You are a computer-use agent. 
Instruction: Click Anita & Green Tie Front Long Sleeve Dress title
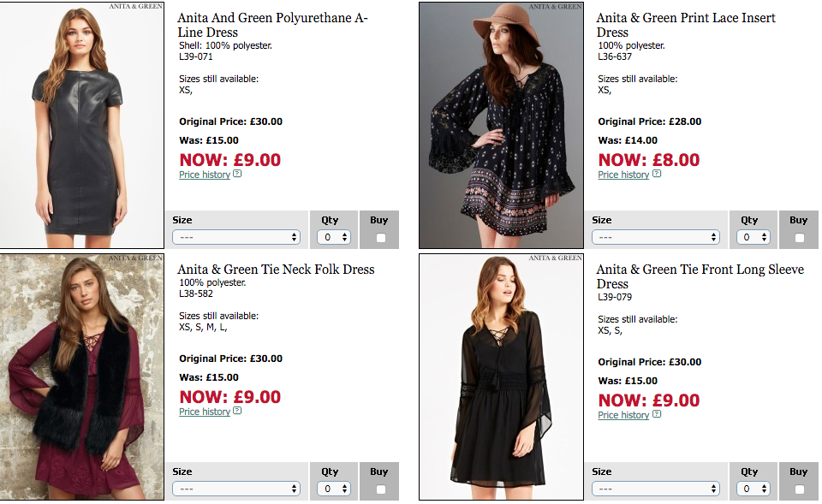click(700, 276)
